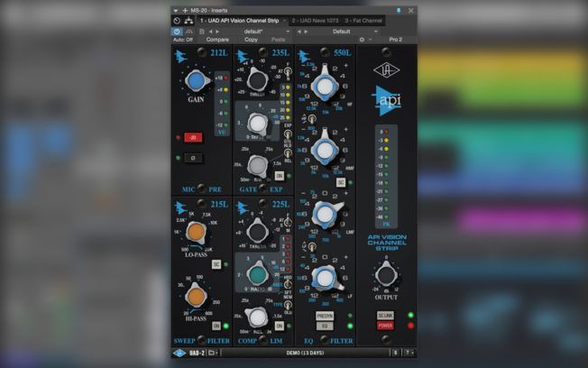588x368 pixels.
Task: Select previous arrow beside Default list
Action: [299, 32]
